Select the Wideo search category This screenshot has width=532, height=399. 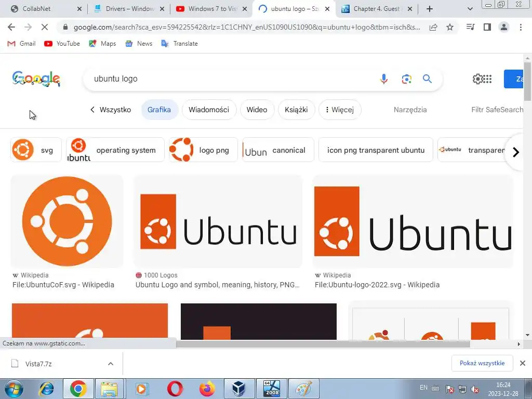257,110
